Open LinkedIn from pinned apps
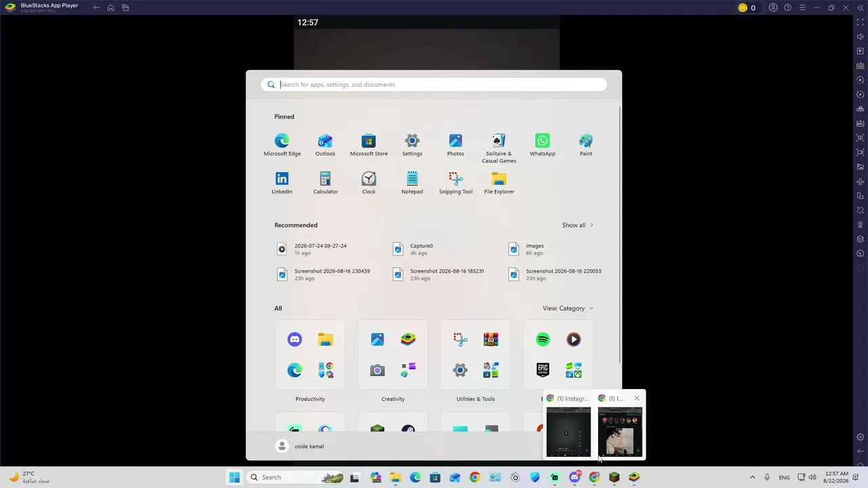 pyautogui.click(x=282, y=183)
